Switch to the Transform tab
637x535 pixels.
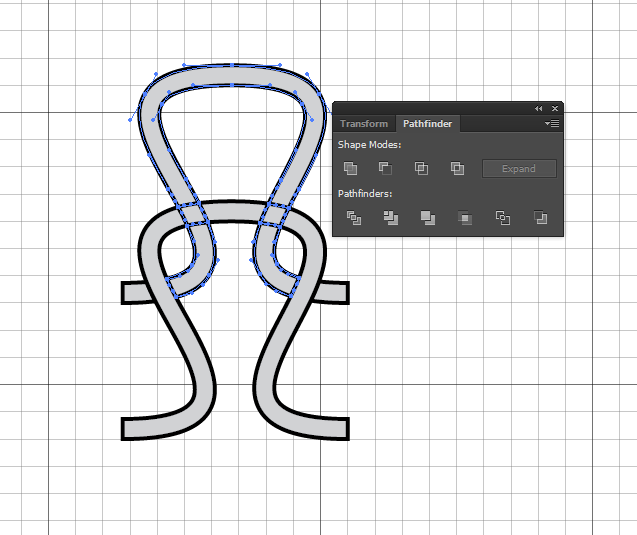pos(364,123)
